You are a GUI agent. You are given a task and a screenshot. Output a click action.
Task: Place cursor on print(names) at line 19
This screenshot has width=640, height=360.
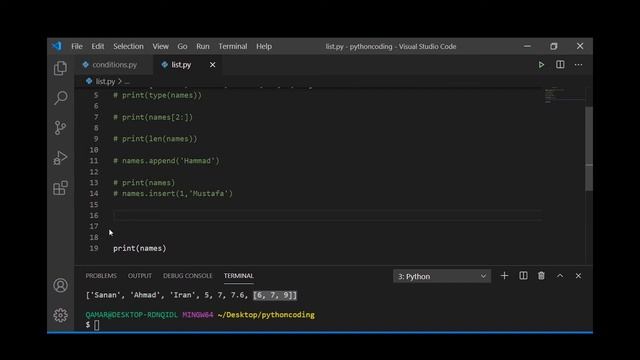point(140,248)
